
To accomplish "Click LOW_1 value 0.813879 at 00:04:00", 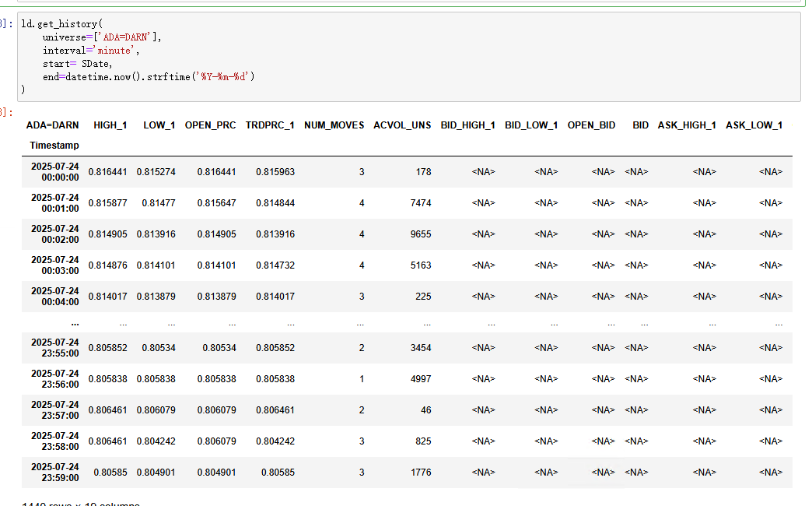I will coord(156,297).
